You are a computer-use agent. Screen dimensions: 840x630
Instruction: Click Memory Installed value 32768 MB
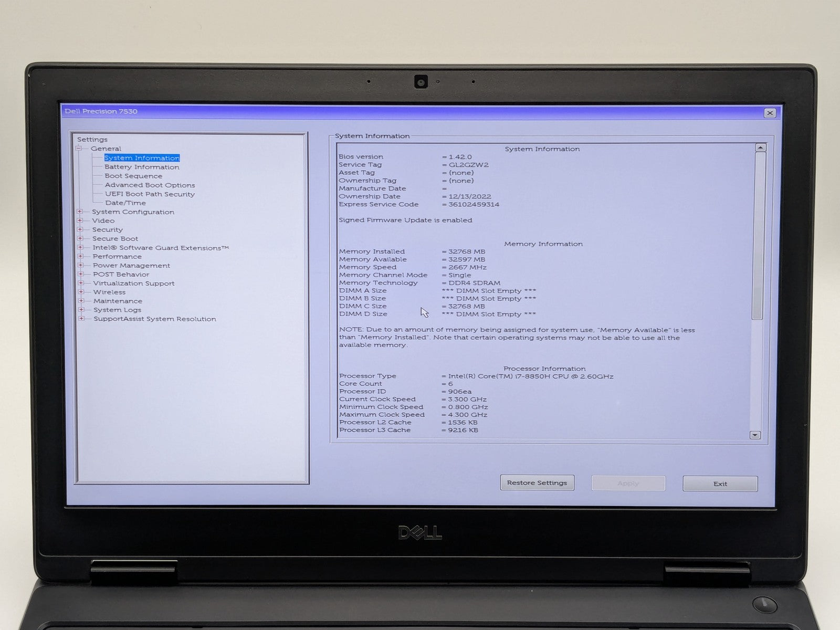pyautogui.click(x=467, y=251)
